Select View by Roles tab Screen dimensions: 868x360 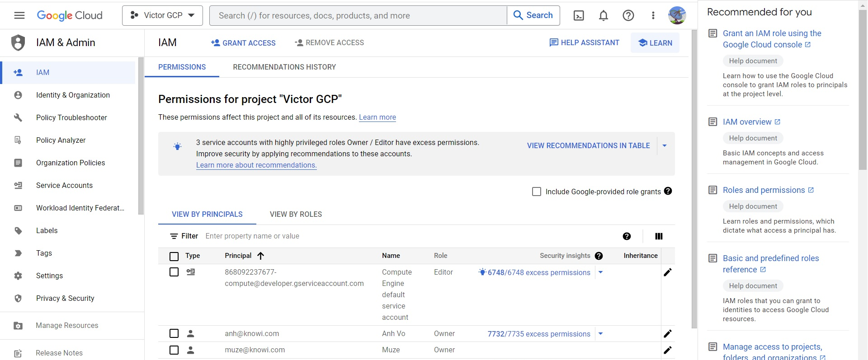click(296, 214)
